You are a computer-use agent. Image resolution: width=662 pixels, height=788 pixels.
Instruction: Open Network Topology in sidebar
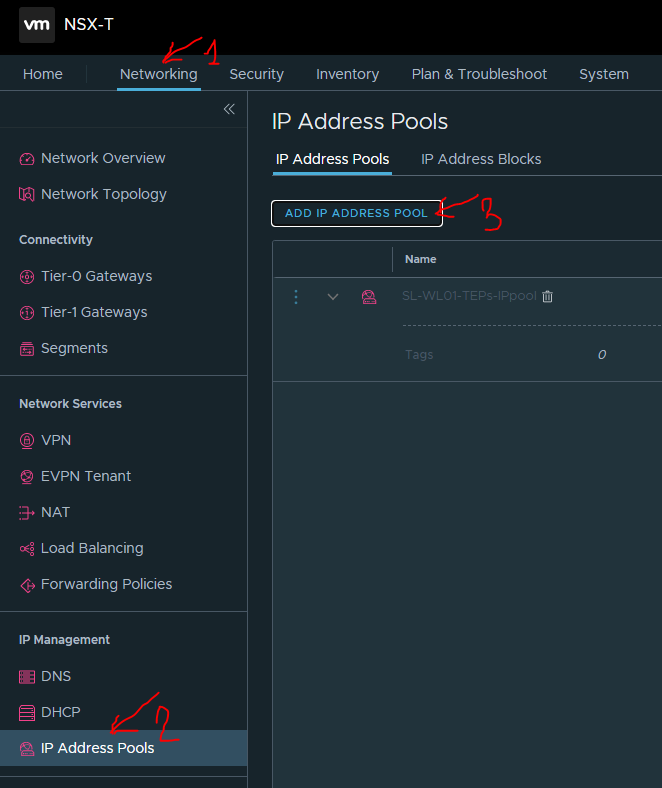[x=104, y=194]
